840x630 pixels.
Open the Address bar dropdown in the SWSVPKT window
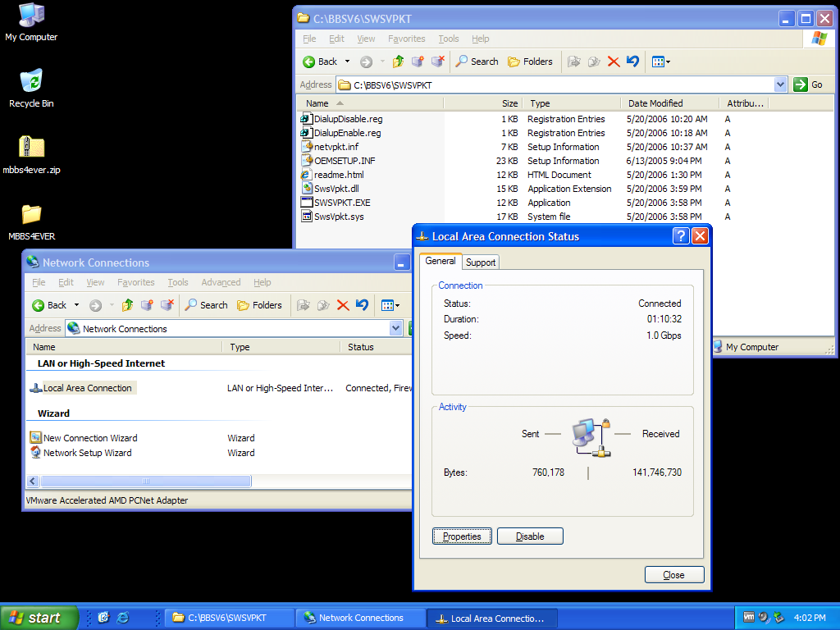(780, 84)
